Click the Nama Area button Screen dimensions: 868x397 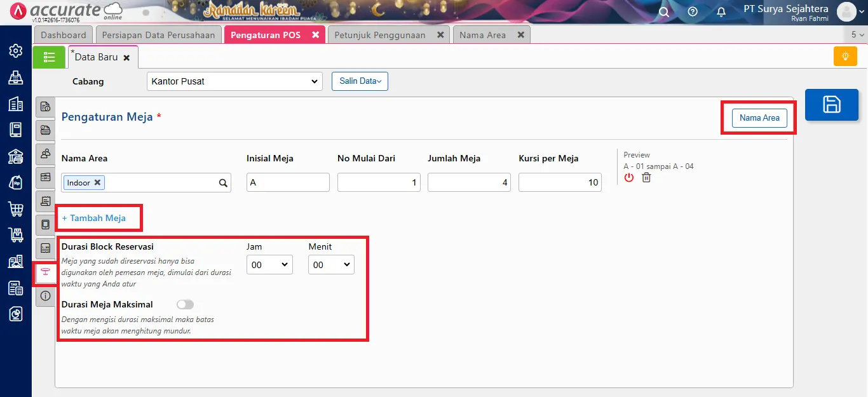pyautogui.click(x=759, y=118)
